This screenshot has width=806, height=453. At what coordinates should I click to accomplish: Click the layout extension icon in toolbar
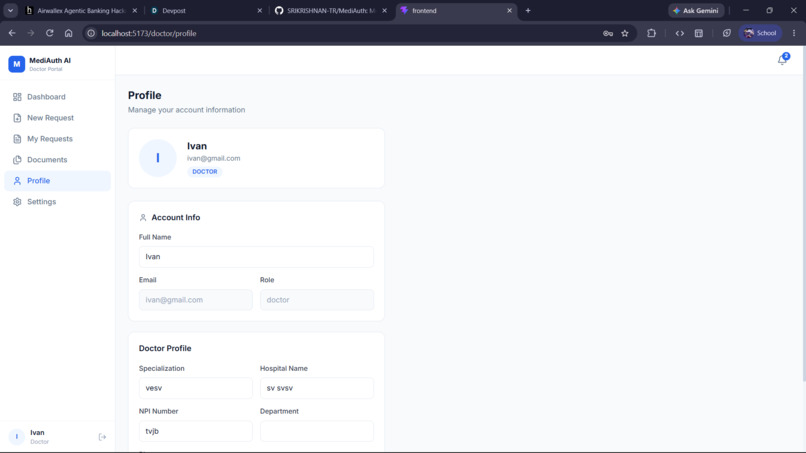pyautogui.click(x=699, y=33)
